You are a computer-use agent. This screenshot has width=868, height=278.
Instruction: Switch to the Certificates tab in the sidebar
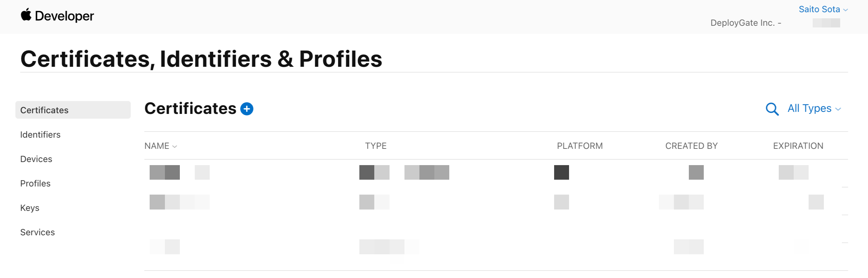click(44, 110)
